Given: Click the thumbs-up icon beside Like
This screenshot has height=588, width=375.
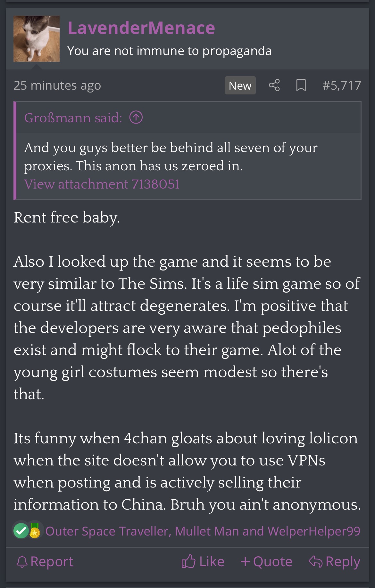Looking at the screenshot, I should click(188, 561).
